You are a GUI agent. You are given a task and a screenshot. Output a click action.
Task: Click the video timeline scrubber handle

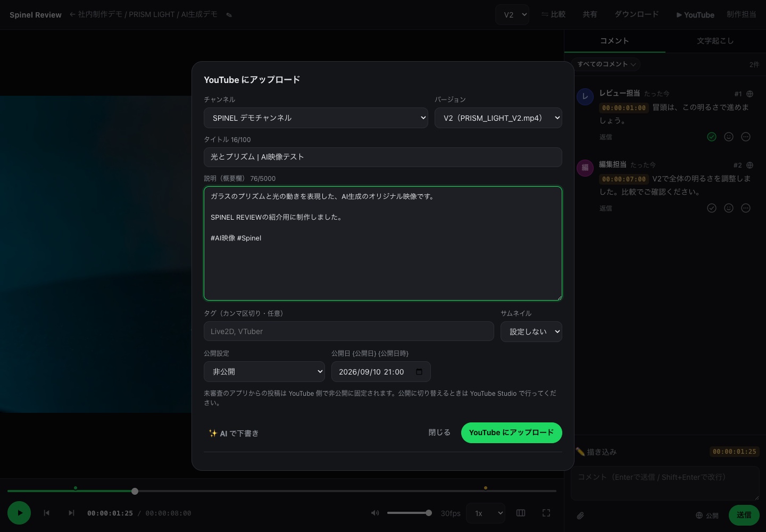[135, 491]
